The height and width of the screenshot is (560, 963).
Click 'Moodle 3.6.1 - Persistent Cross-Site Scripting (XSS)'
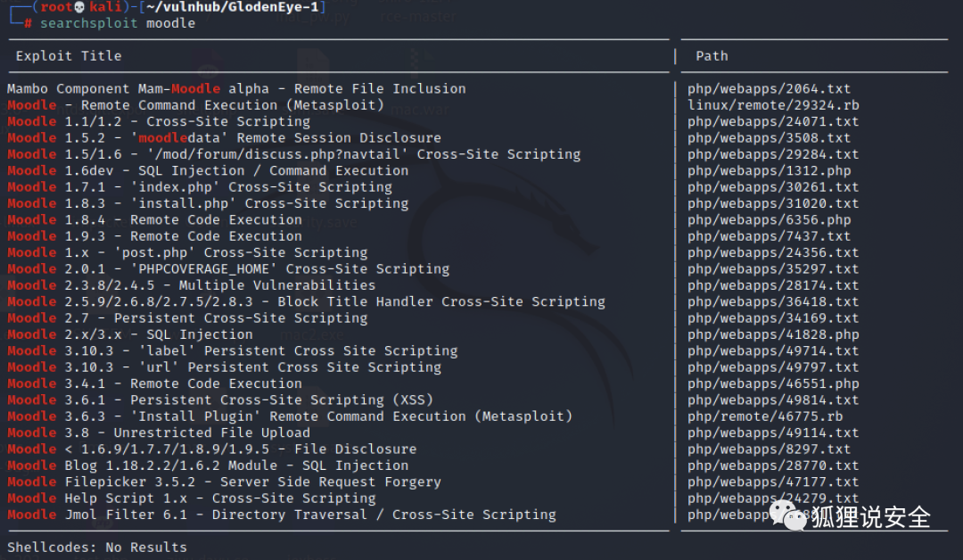click(220, 399)
